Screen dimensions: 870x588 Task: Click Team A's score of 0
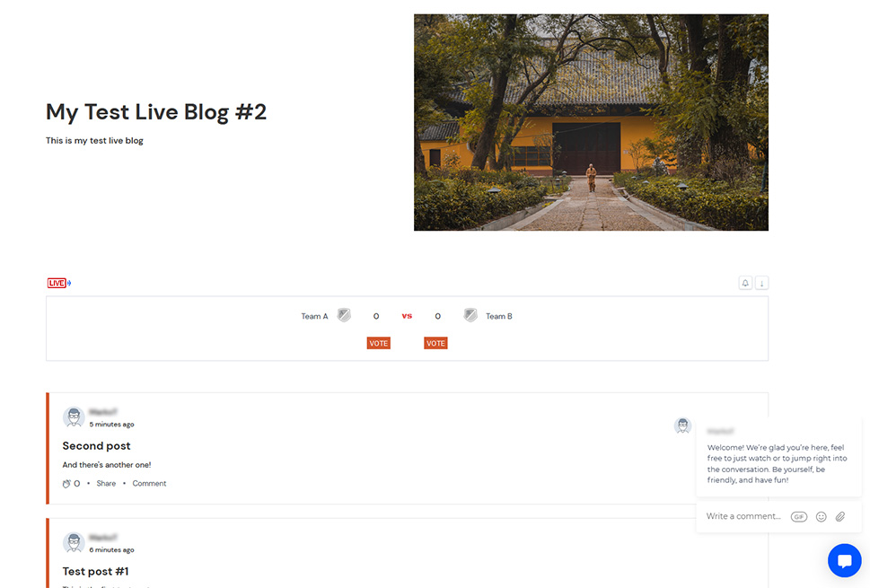click(376, 316)
